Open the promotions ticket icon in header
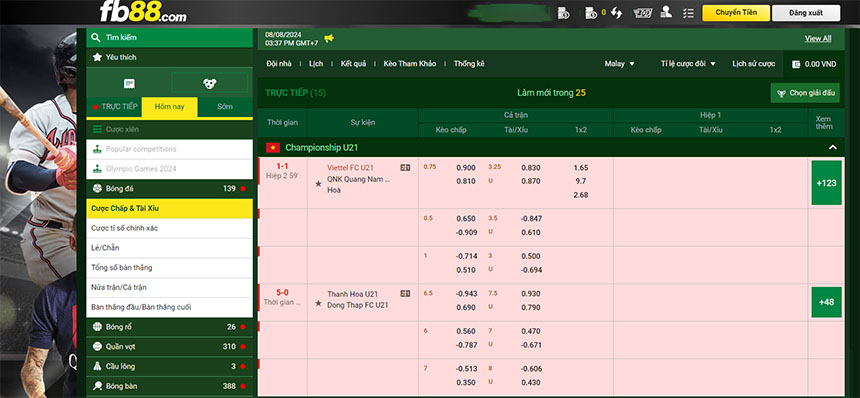The image size is (860, 398). coord(642,13)
